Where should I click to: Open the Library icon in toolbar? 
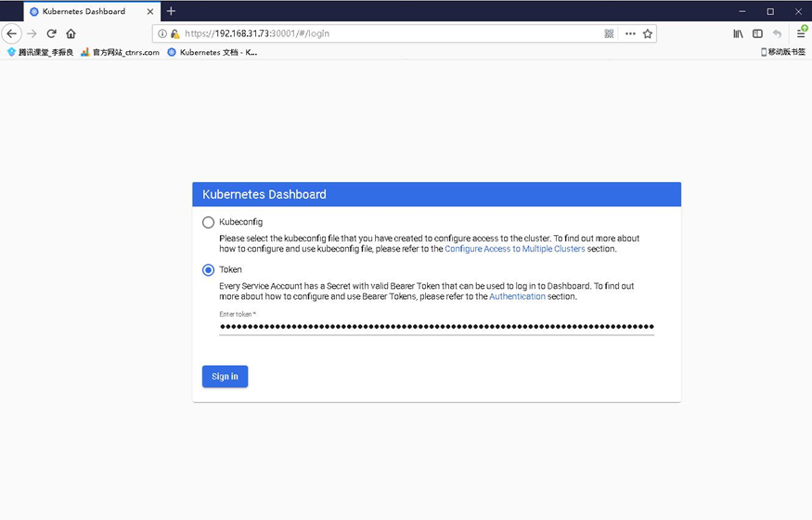(738, 33)
